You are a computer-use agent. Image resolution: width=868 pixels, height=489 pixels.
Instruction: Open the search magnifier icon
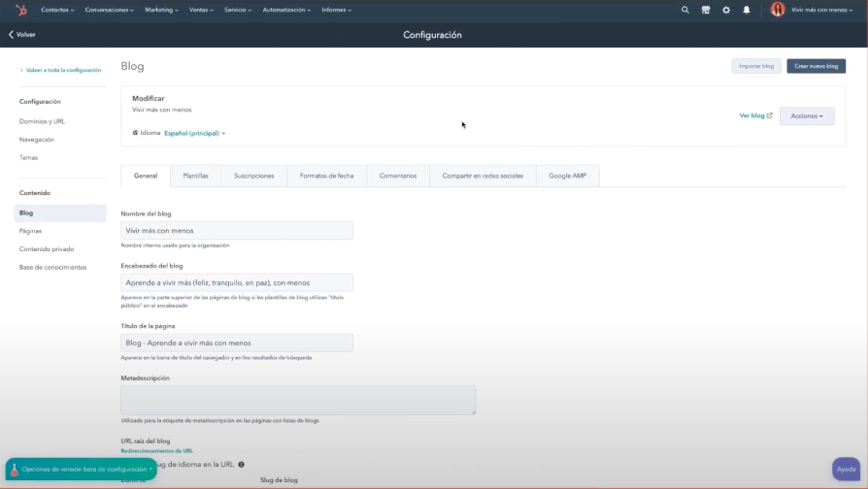click(x=684, y=10)
